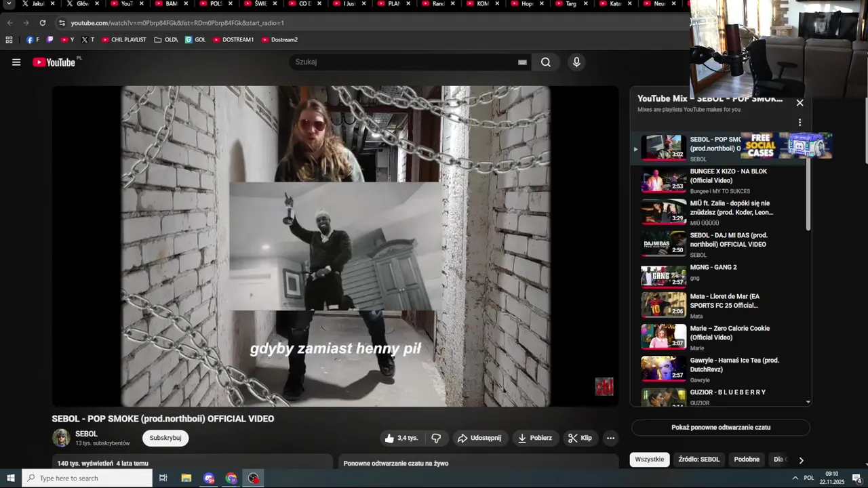
Task: Open the on-screen keyboard icon in search
Action: pos(522,62)
